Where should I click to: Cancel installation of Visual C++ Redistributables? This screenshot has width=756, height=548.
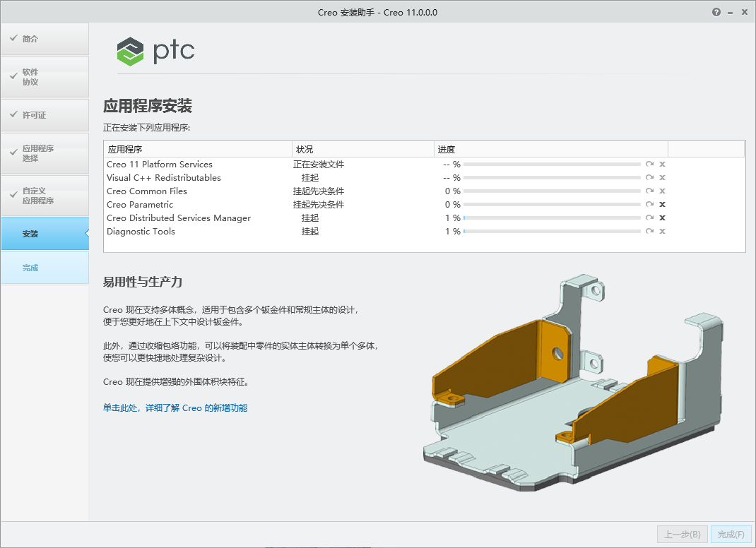click(662, 177)
